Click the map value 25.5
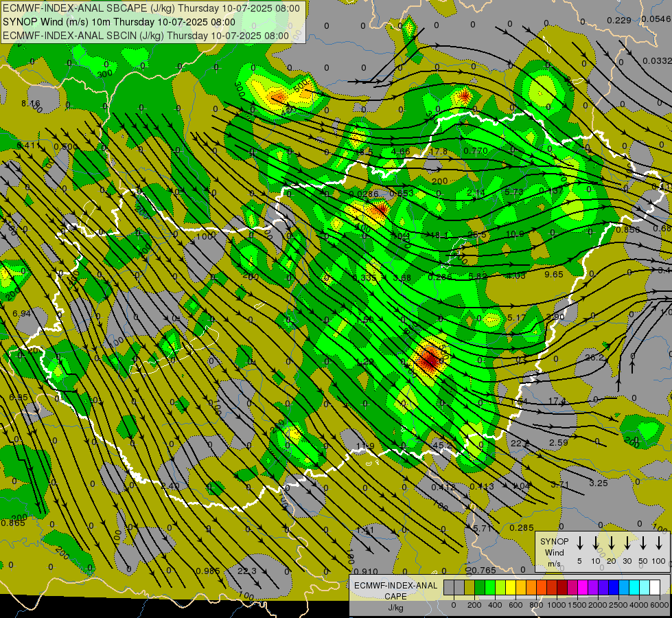This screenshot has width=672, height=618. pyautogui.click(x=477, y=235)
